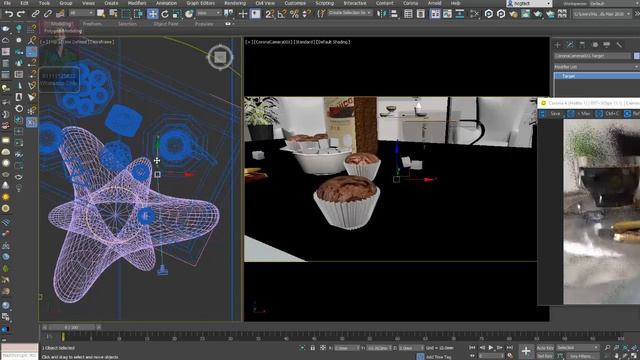Toggle the Scene Explorer icon

coord(408,14)
